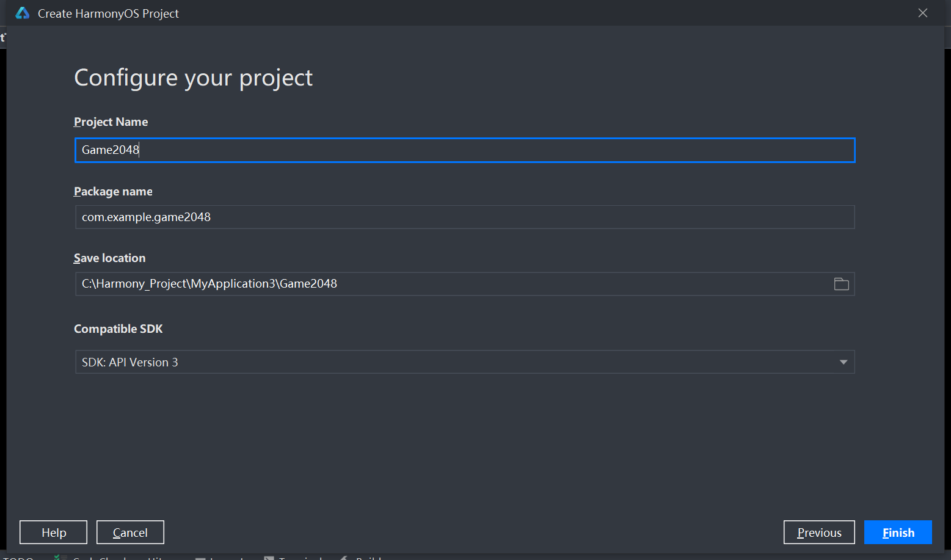Image resolution: width=951 pixels, height=560 pixels.
Task: Select the 'SDK: API Version 3' combo box
Action: click(x=465, y=362)
